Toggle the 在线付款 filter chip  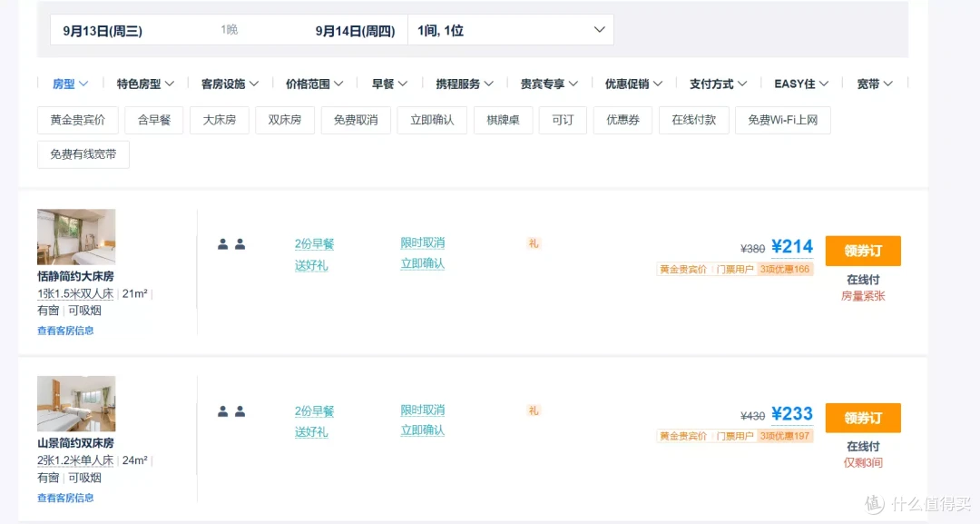click(x=694, y=120)
